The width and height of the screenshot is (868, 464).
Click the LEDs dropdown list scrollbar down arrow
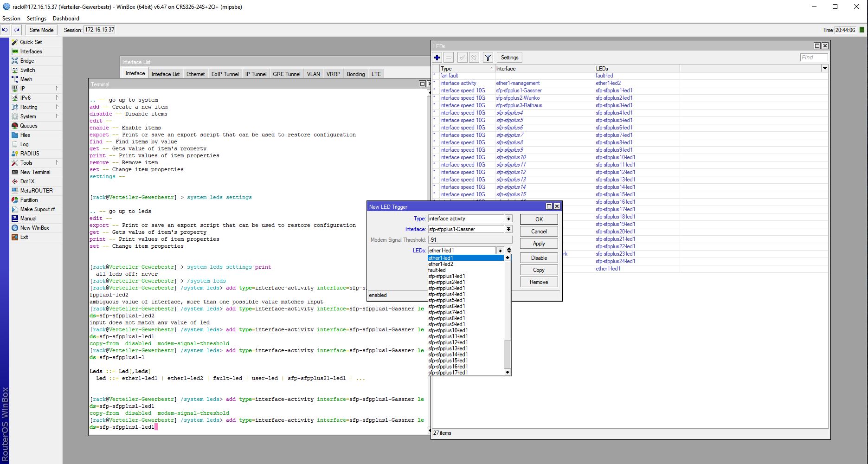click(508, 372)
